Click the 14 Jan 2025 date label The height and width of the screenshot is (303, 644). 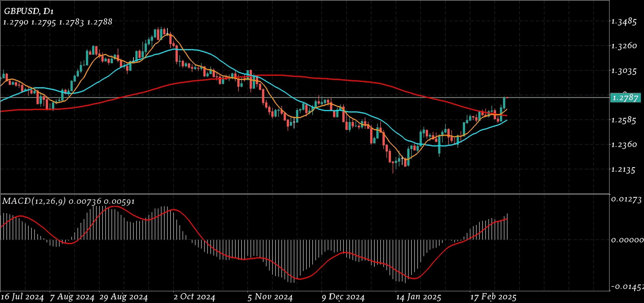tap(418, 297)
